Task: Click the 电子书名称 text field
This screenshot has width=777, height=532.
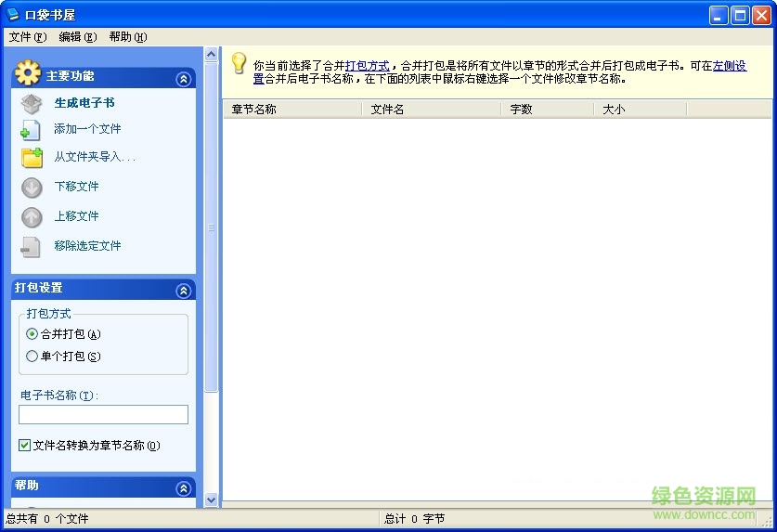Action: [103, 415]
